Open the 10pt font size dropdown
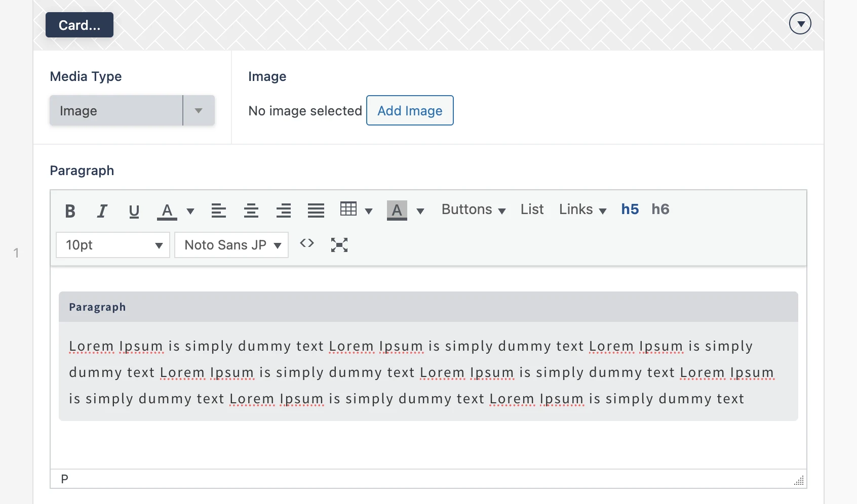The height and width of the screenshot is (504, 857). (113, 245)
